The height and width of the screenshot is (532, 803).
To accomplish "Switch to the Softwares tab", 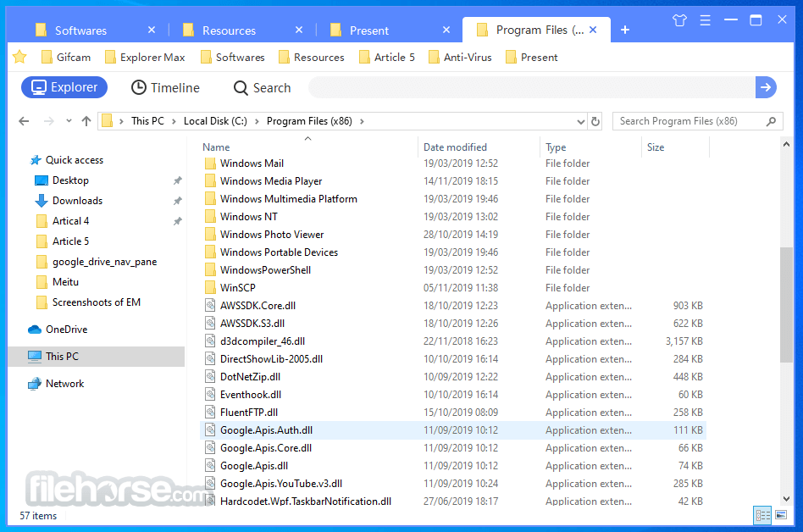I will pyautogui.click(x=81, y=30).
